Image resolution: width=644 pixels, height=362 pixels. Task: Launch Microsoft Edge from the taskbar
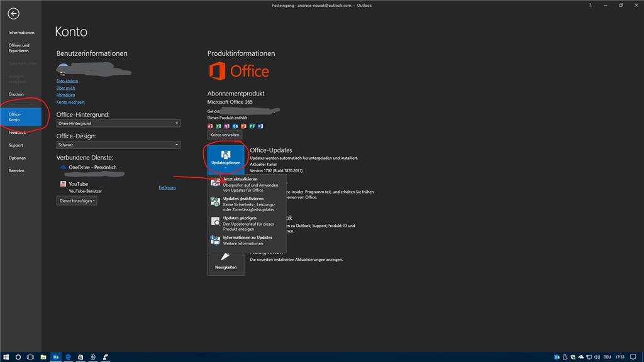tap(68, 357)
